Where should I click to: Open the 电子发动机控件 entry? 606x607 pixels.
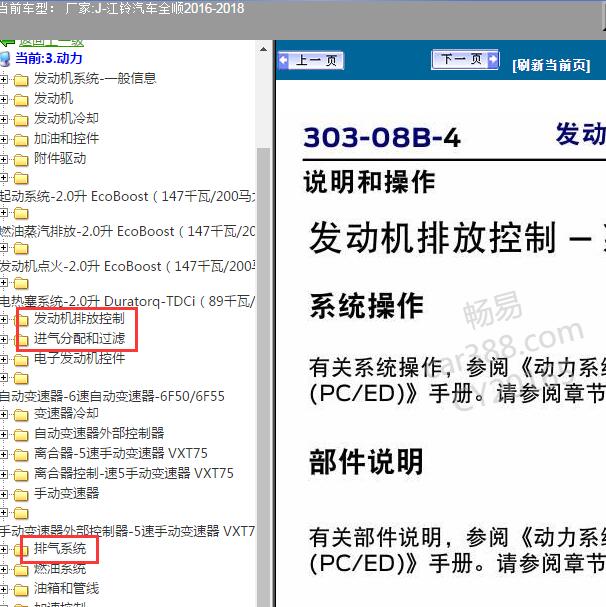click(79, 358)
